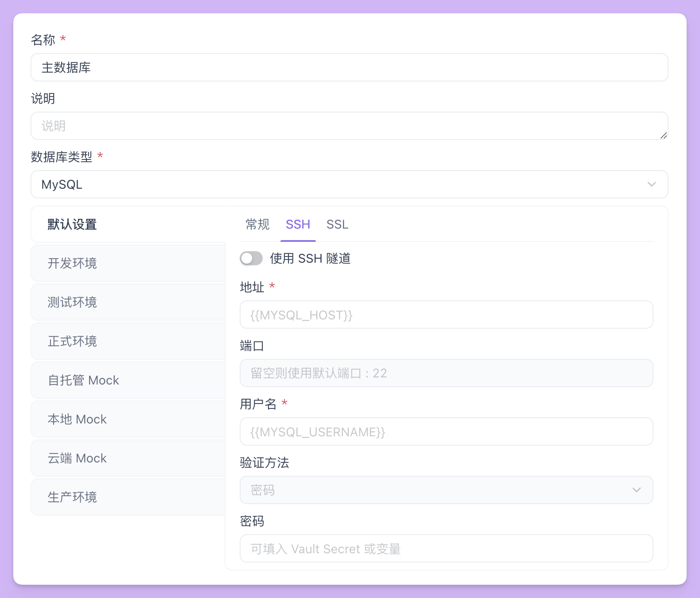Click the 用户名 {{MYSQL_USERNAME}} input field
Screen dimensions: 700x598
(446, 431)
